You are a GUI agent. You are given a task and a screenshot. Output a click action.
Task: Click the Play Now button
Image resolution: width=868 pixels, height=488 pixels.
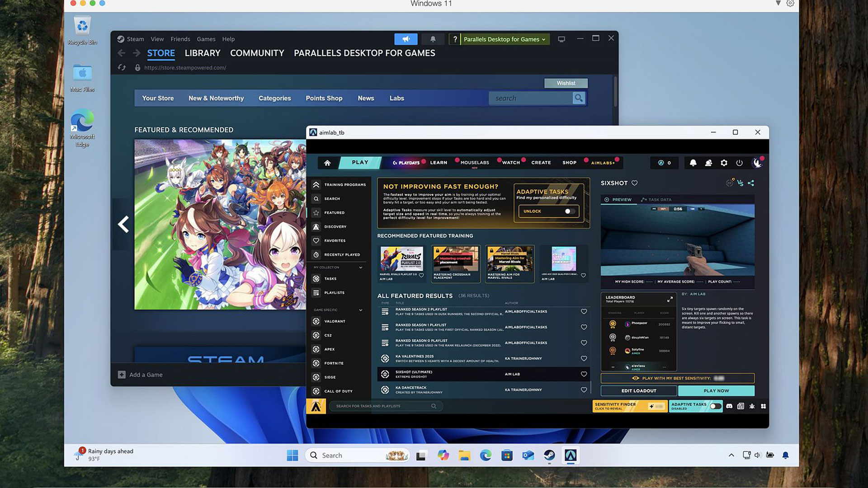[716, 391]
